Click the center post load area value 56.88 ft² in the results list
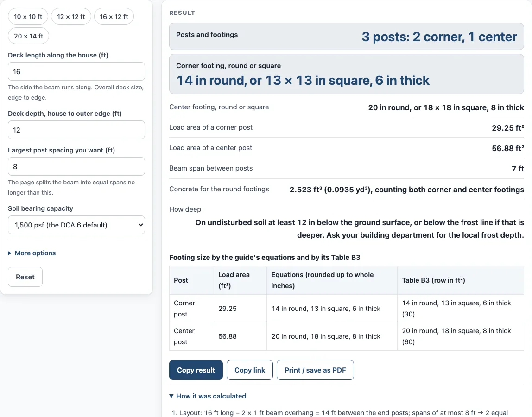This screenshot has width=532, height=417. [508, 148]
